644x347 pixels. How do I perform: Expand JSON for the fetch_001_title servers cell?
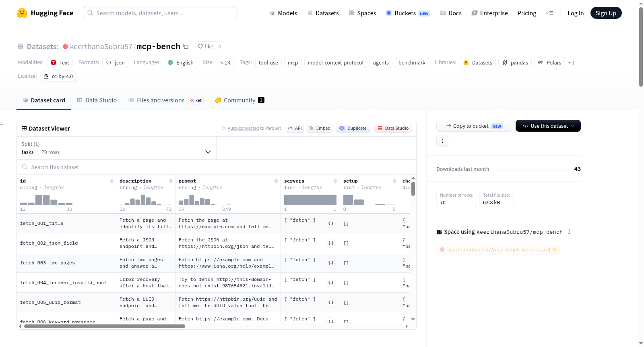coord(331,223)
